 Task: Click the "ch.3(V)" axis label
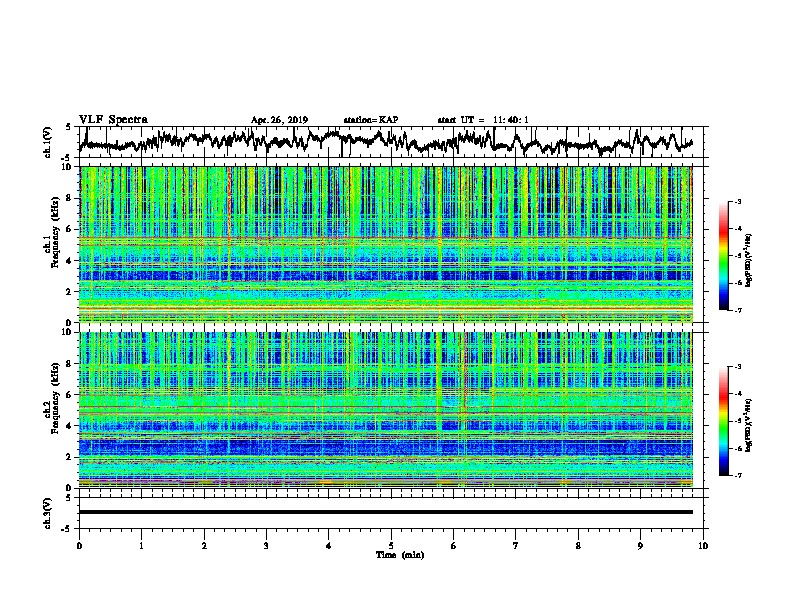point(48,513)
